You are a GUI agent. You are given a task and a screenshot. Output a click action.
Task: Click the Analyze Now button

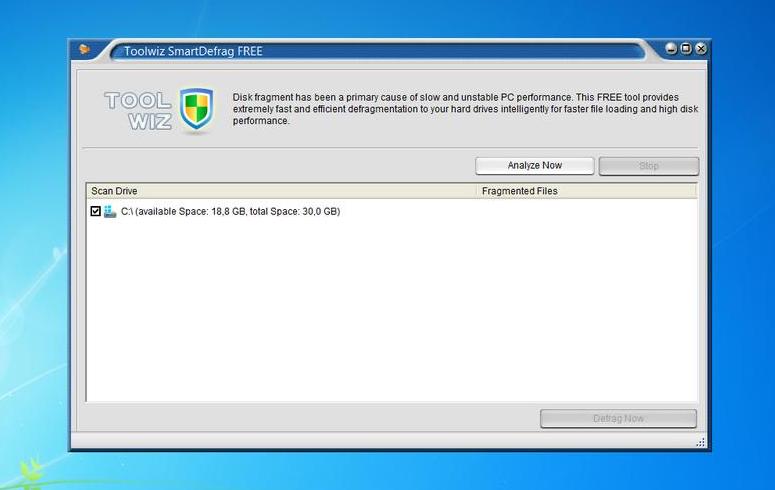tap(534, 166)
